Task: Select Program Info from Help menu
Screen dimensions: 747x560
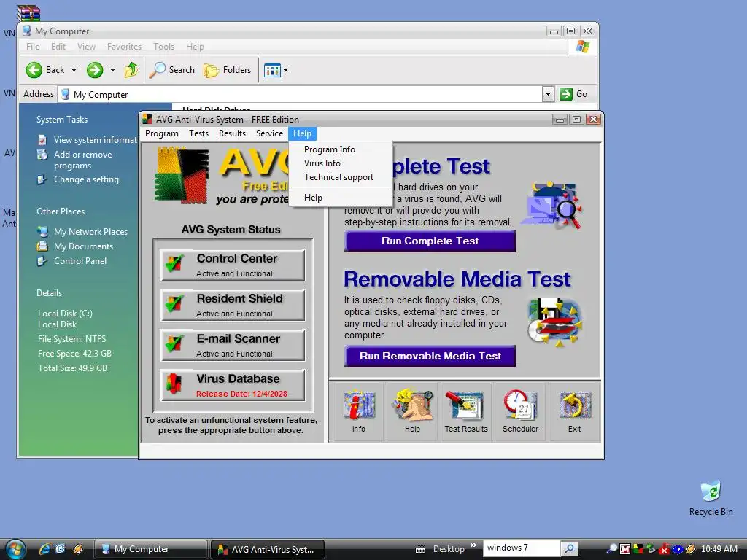Action: coord(330,149)
